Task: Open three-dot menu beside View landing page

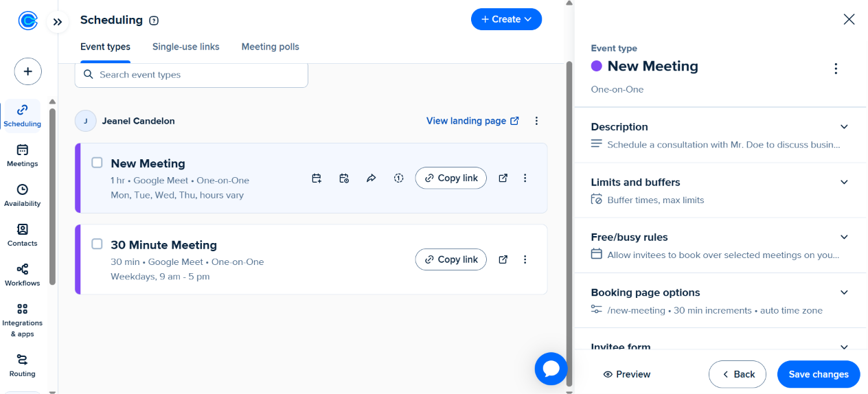Action: (x=537, y=121)
